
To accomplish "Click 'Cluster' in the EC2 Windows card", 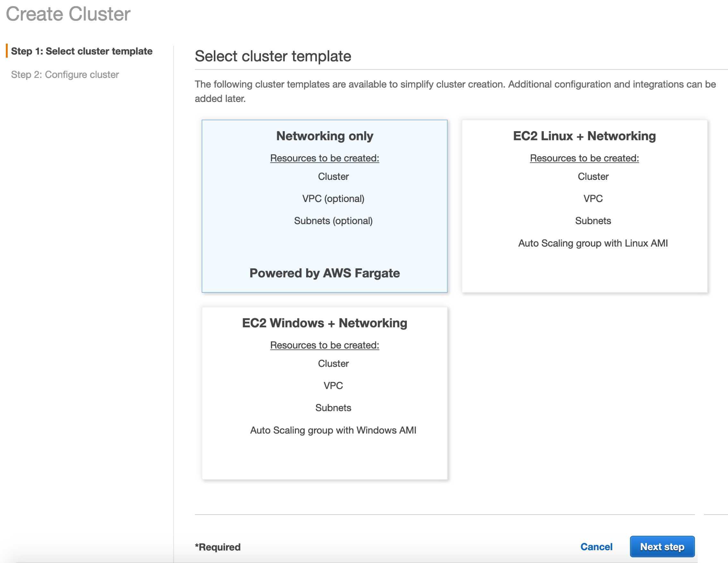I will click(333, 363).
